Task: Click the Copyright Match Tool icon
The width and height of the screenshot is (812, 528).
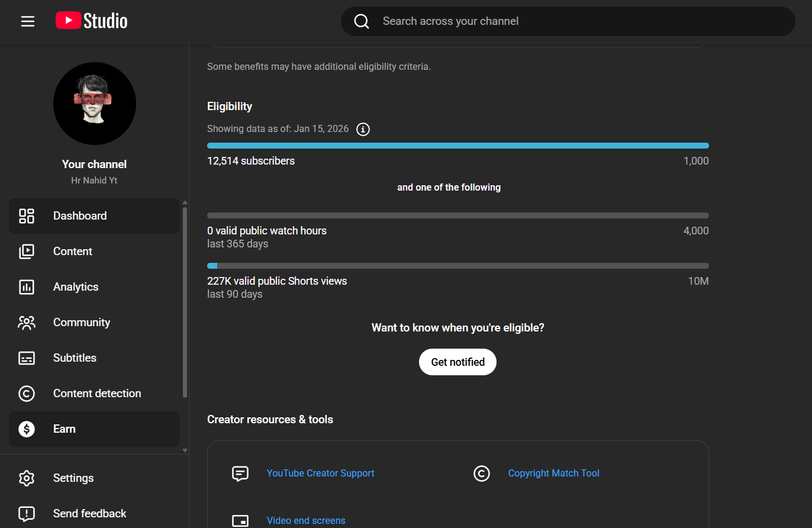Action: (482, 474)
